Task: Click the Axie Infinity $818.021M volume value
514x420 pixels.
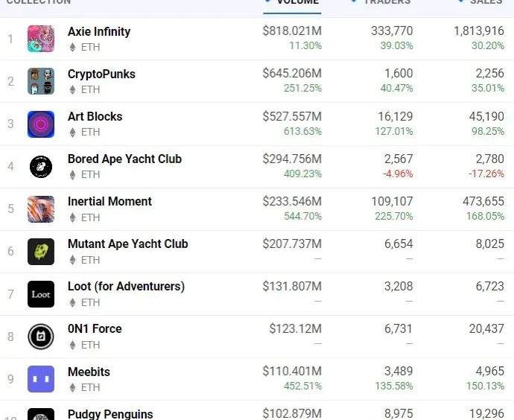Action: pyautogui.click(x=292, y=31)
